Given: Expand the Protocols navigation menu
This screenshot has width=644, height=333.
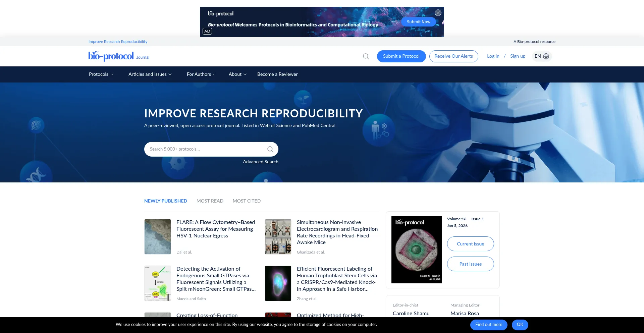Looking at the screenshot, I should [x=101, y=74].
